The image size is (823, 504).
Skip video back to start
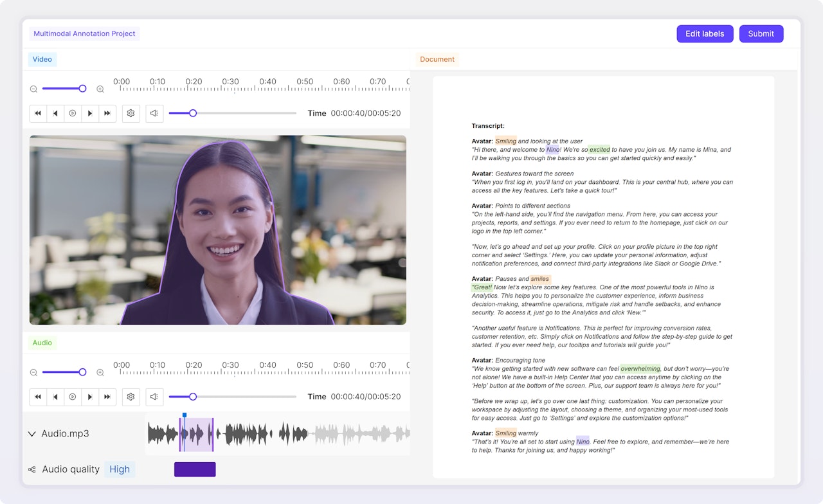(38, 113)
